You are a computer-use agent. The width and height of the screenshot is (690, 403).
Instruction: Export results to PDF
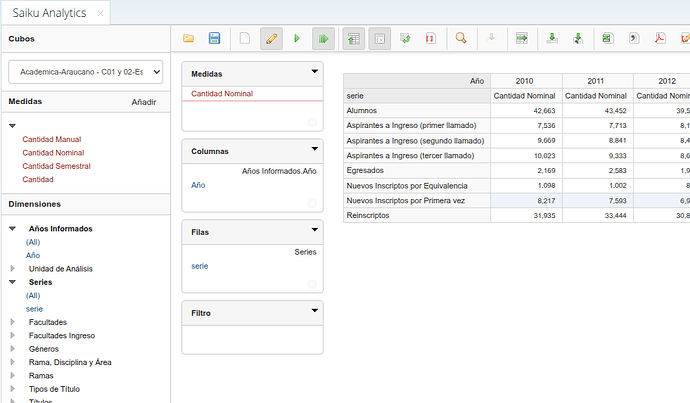[x=660, y=38]
